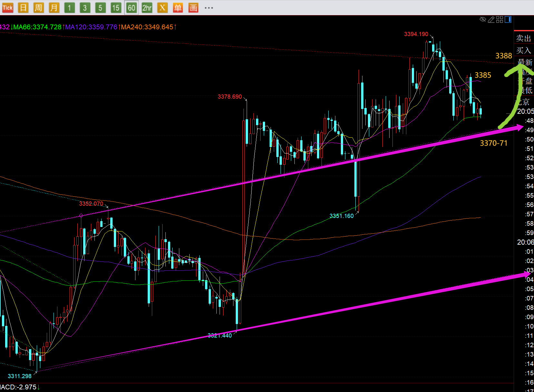Image resolution: width=534 pixels, height=392 pixels.
Task: Click the small circle marker on the trendline
Action: pos(81,216)
